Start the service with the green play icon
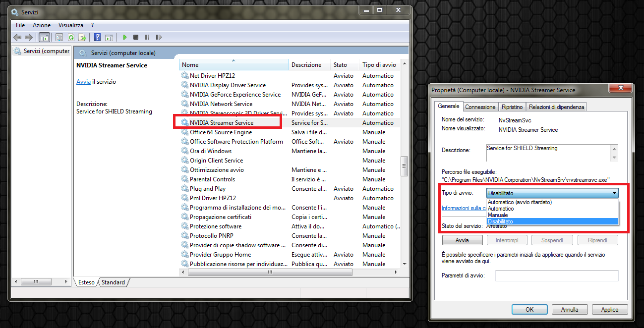The height and width of the screenshot is (328, 644). tap(125, 37)
